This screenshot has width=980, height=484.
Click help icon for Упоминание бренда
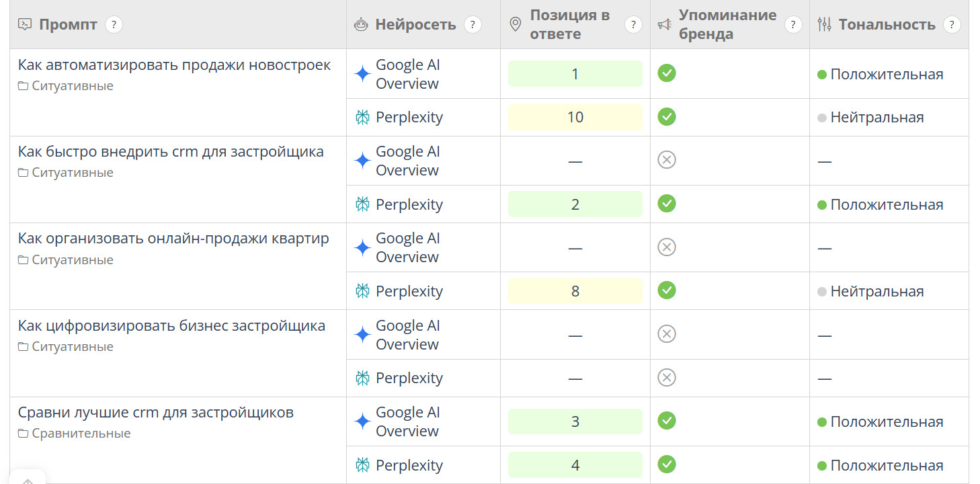coord(793,25)
